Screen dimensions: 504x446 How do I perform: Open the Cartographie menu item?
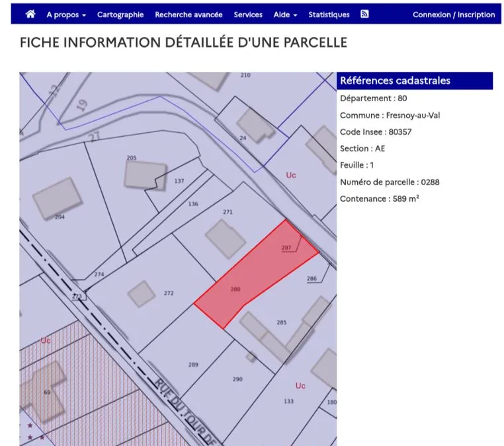pos(120,15)
